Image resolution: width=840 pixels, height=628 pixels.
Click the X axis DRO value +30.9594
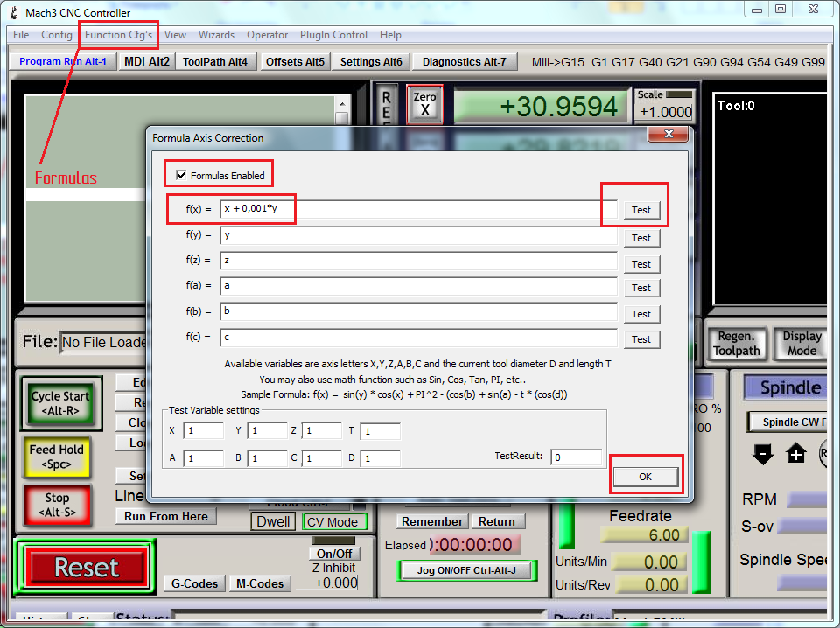coord(541,106)
